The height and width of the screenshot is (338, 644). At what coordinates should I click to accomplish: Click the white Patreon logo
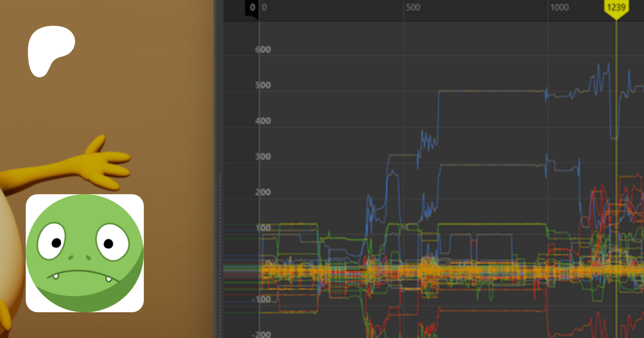point(50,50)
